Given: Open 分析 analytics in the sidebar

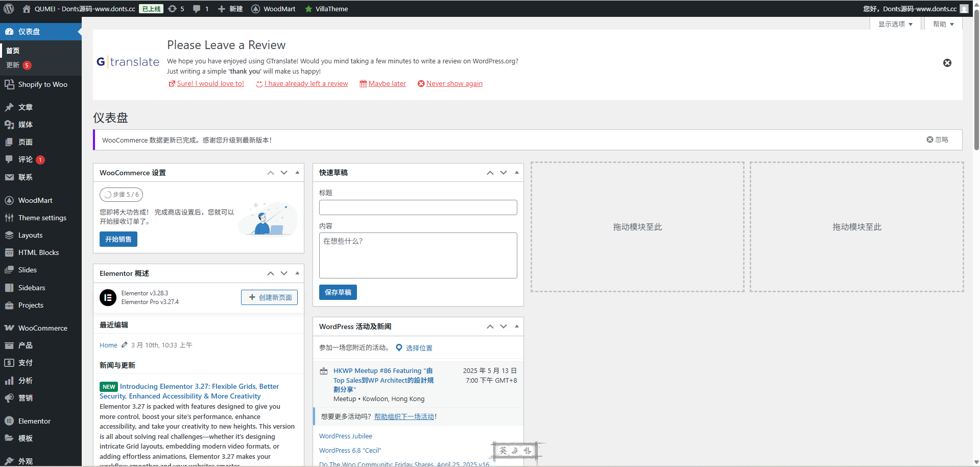Looking at the screenshot, I should (41, 381).
